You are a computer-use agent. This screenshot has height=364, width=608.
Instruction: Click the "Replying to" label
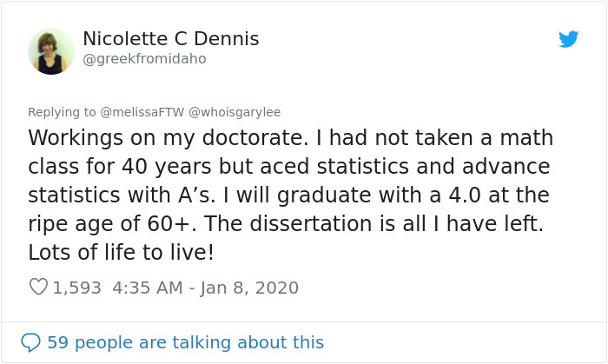point(59,112)
